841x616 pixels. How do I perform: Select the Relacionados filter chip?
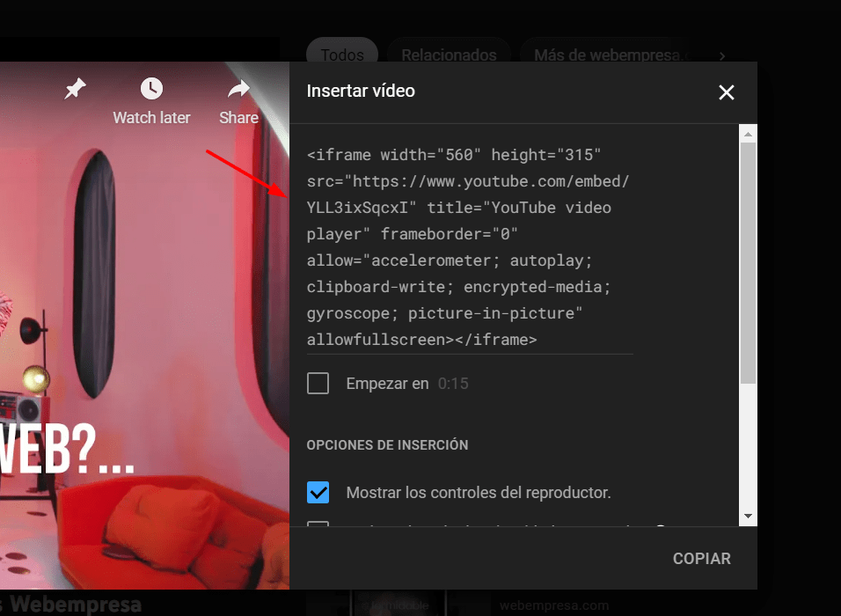(449, 55)
